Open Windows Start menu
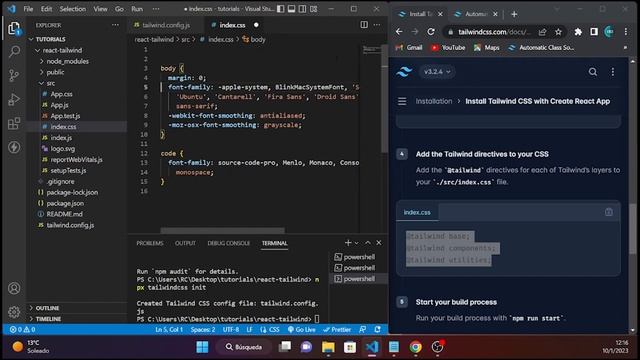 202,347
